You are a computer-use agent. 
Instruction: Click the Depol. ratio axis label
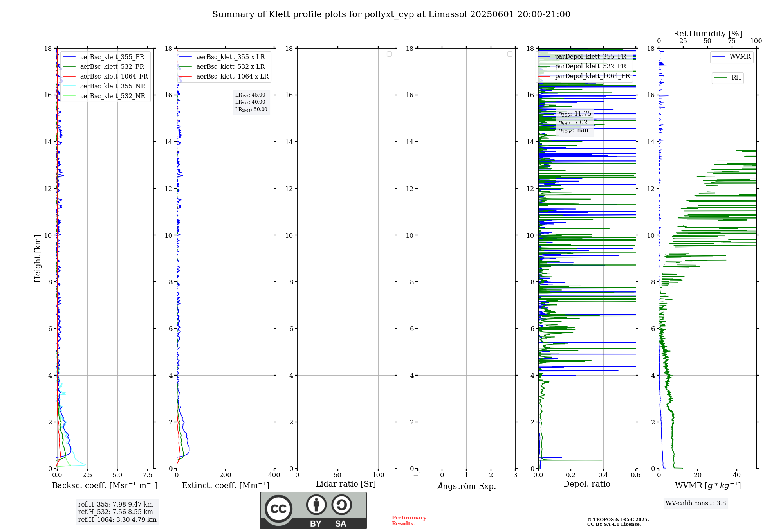pos(587,484)
